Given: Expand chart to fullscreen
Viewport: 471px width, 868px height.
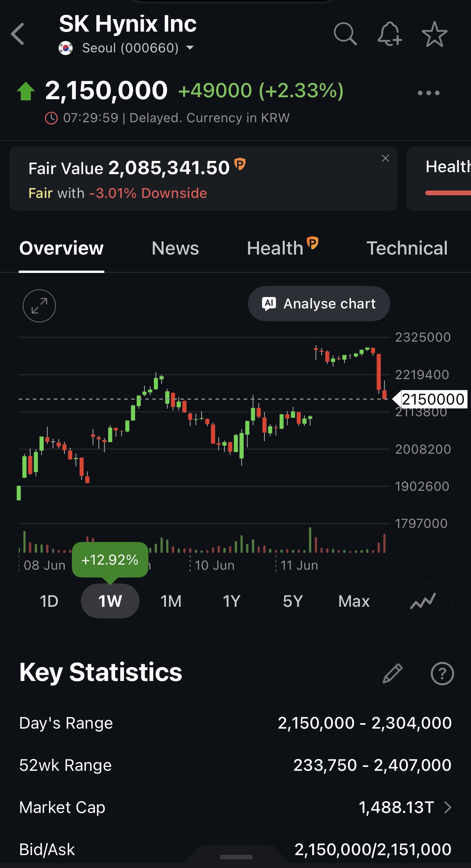Looking at the screenshot, I should pyautogui.click(x=39, y=306).
